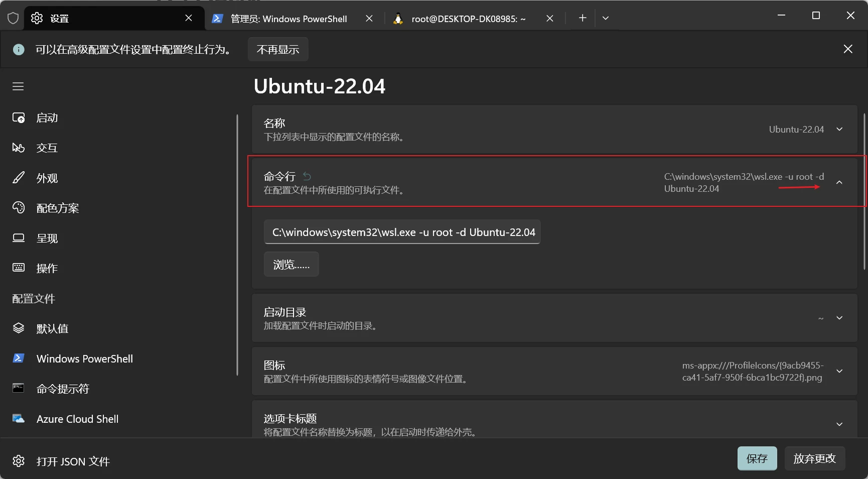Expand the 名称 setting row

tap(839, 129)
